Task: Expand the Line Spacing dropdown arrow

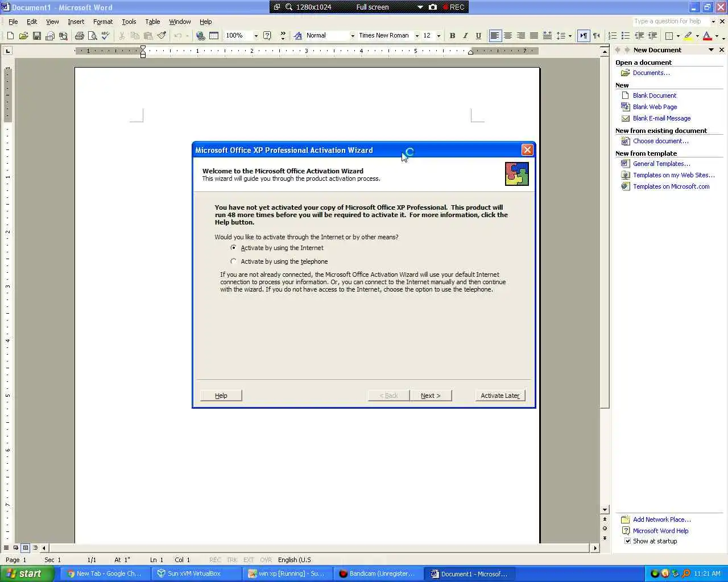Action: [570, 35]
